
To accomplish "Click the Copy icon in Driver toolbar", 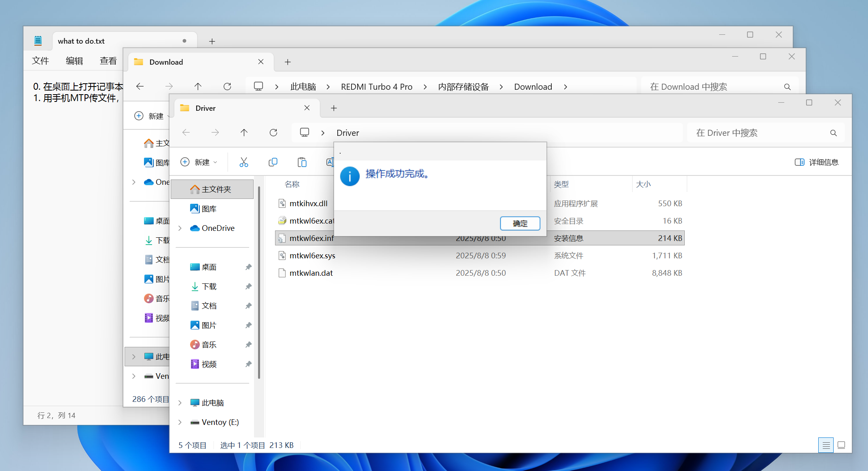I will click(x=273, y=162).
